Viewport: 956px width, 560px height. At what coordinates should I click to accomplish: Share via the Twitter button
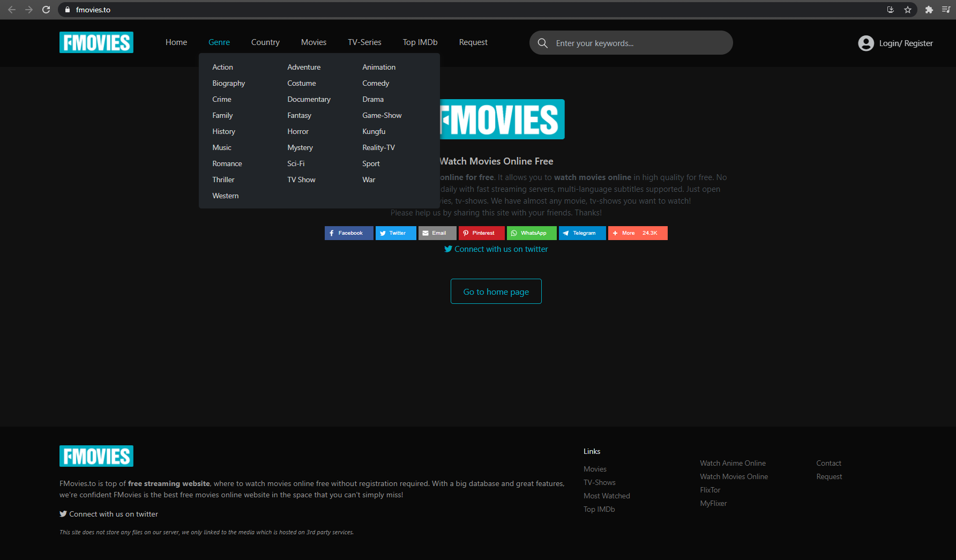[396, 233]
